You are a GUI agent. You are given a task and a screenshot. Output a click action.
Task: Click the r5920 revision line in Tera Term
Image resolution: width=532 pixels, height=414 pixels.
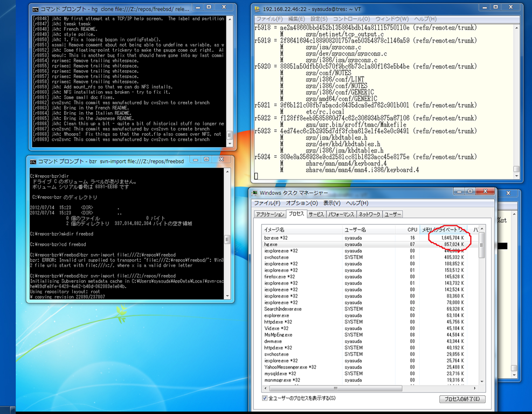tap(366, 66)
